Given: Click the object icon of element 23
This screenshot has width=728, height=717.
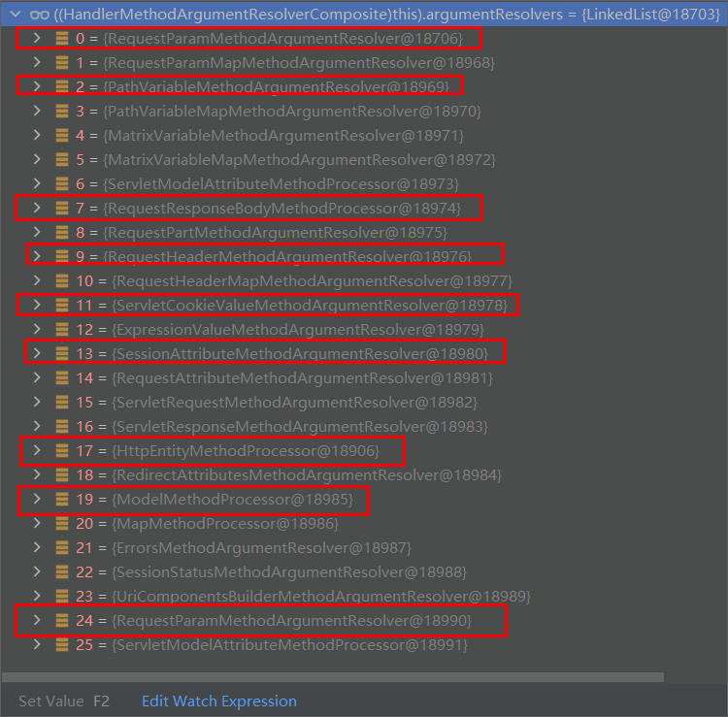Looking at the screenshot, I should (62, 596).
